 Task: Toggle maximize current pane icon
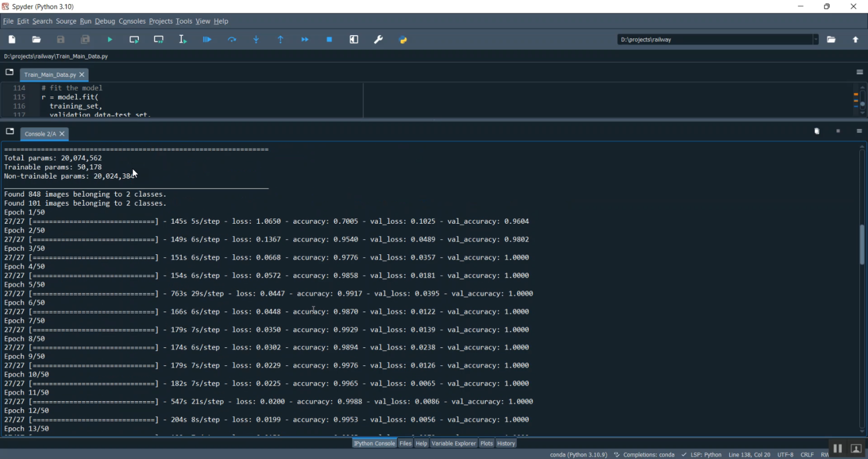click(x=354, y=40)
